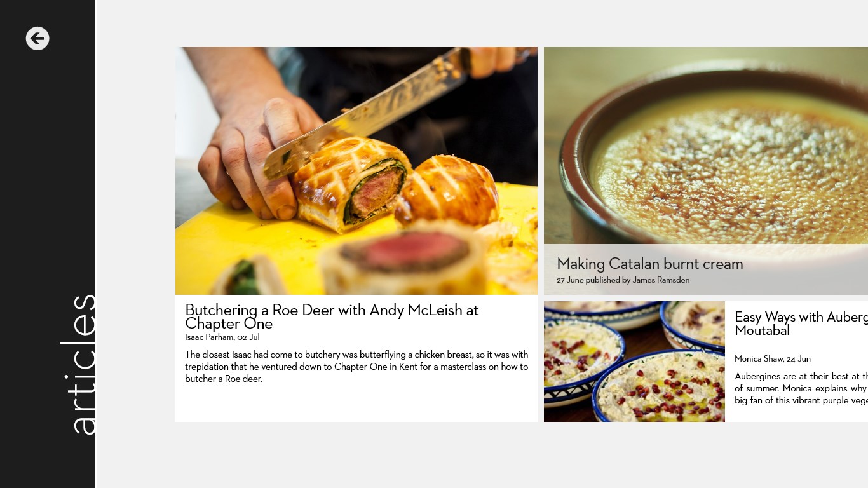Select the Monica Shaw, 24 Jun byline

coord(773,359)
